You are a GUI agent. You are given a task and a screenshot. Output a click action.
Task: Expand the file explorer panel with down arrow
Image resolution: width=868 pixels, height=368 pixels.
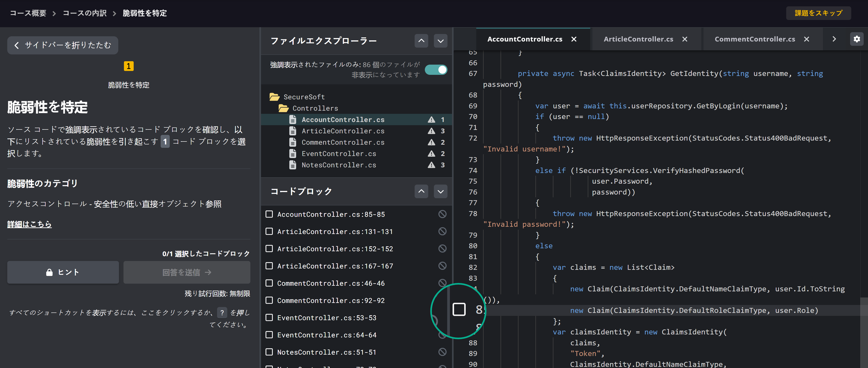pyautogui.click(x=440, y=41)
